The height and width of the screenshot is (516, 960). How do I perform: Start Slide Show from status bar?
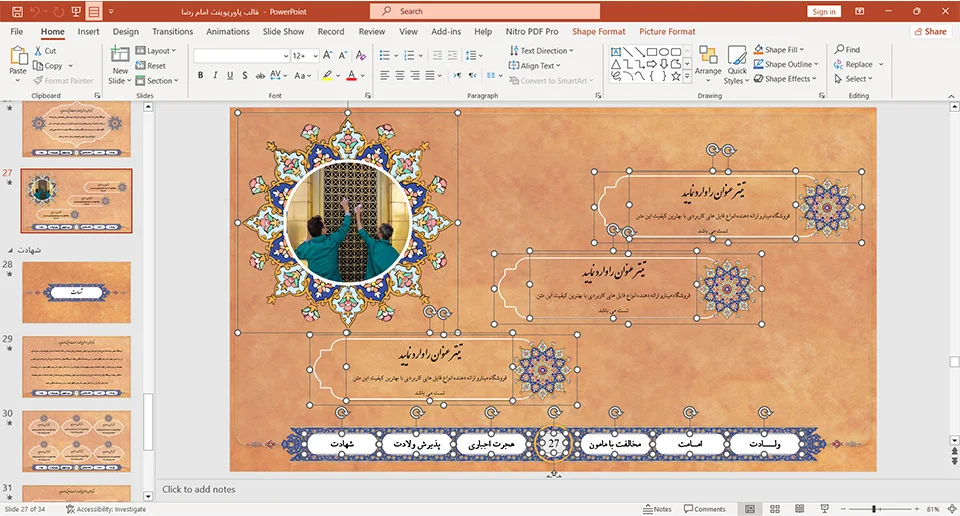click(x=824, y=509)
